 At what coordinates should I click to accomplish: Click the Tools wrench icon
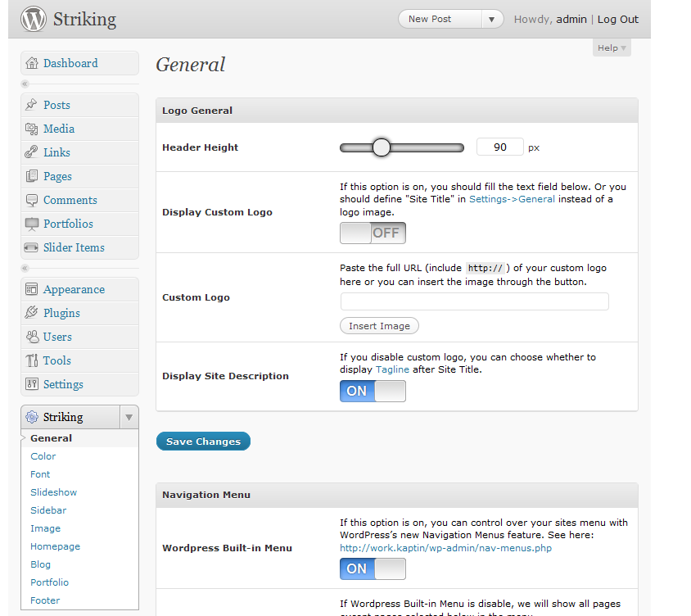32,360
